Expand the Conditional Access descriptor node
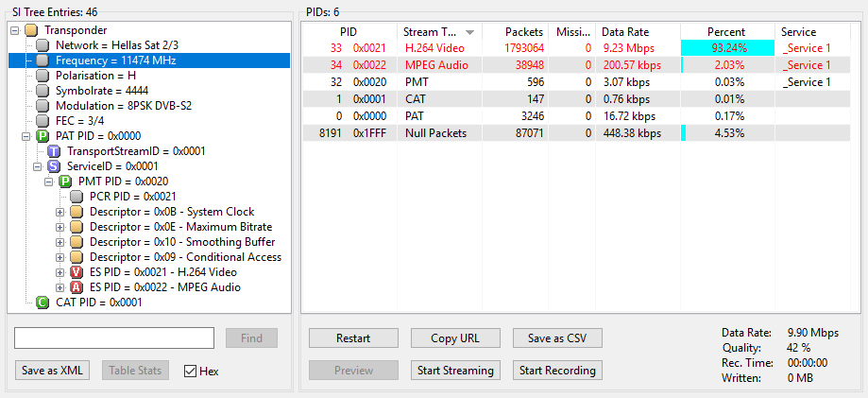The height and width of the screenshot is (398, 868). (60, 257)
